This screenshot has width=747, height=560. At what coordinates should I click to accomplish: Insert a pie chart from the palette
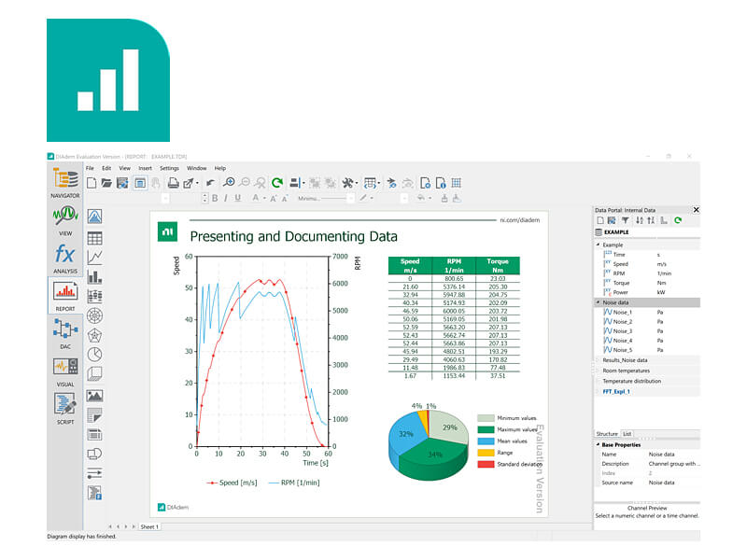(94, 355)
